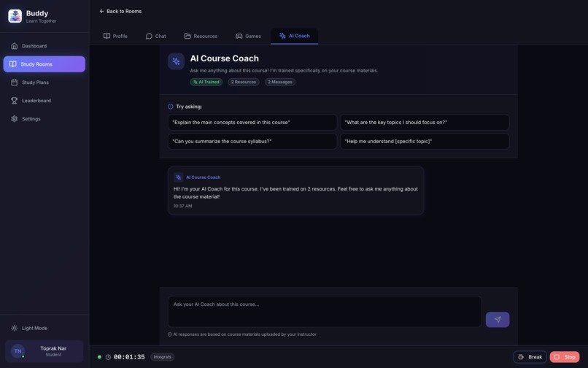The height and width of the screenshot is (368, 588).
Task: Click the TN user avatar
Action: (x=18, y=351)
